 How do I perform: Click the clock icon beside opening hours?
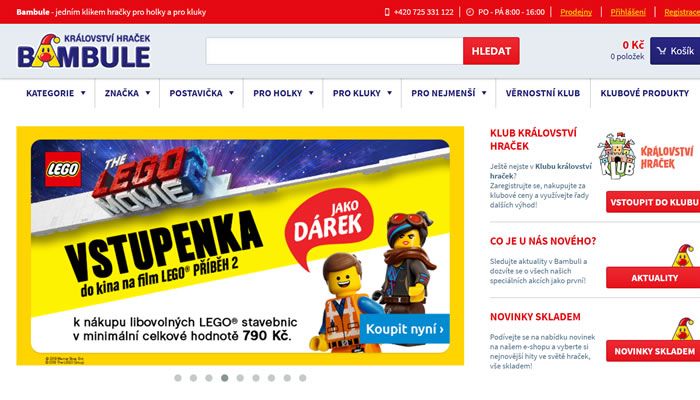point(470,12)
